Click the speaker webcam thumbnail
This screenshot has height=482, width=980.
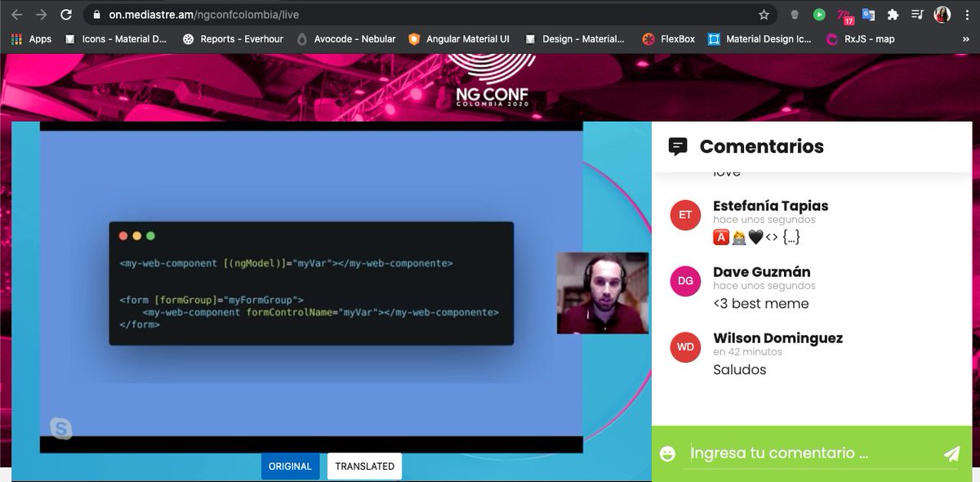pyautogui.click(x=603, y=292)
